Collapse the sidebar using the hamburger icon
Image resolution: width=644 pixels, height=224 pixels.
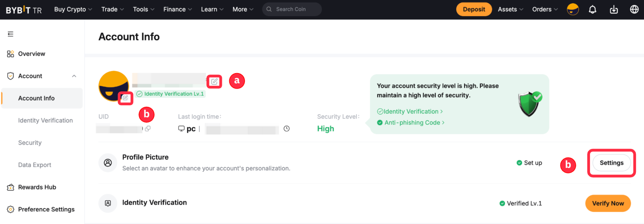(x=10, y=34)
